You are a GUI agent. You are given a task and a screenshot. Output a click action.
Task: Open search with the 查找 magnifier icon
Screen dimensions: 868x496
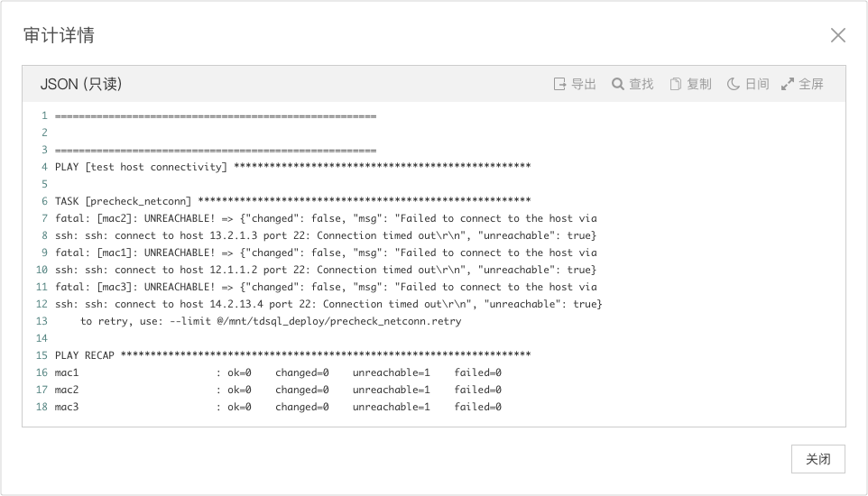click(x=618, y=84)
